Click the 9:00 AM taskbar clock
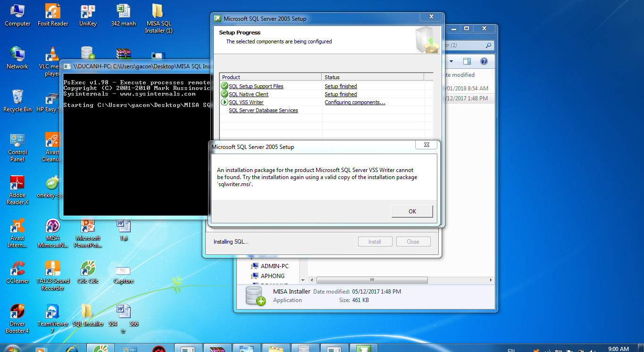 [x=618, y=349]
